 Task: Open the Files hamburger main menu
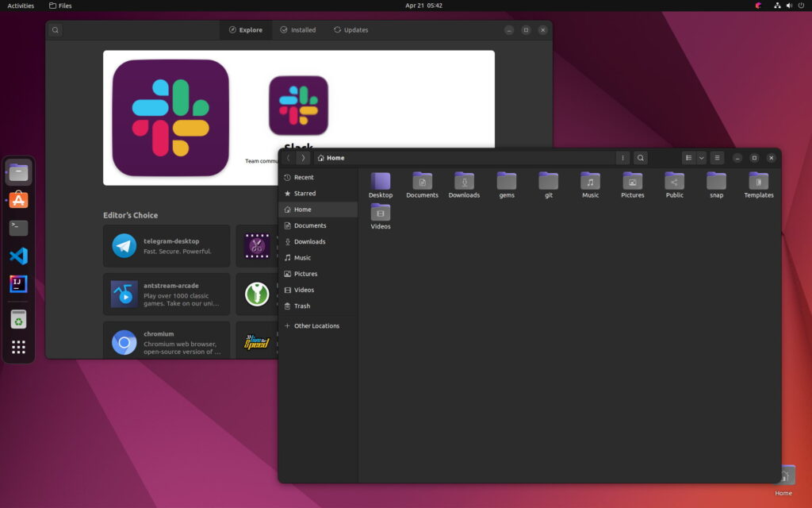click(717, 158)
